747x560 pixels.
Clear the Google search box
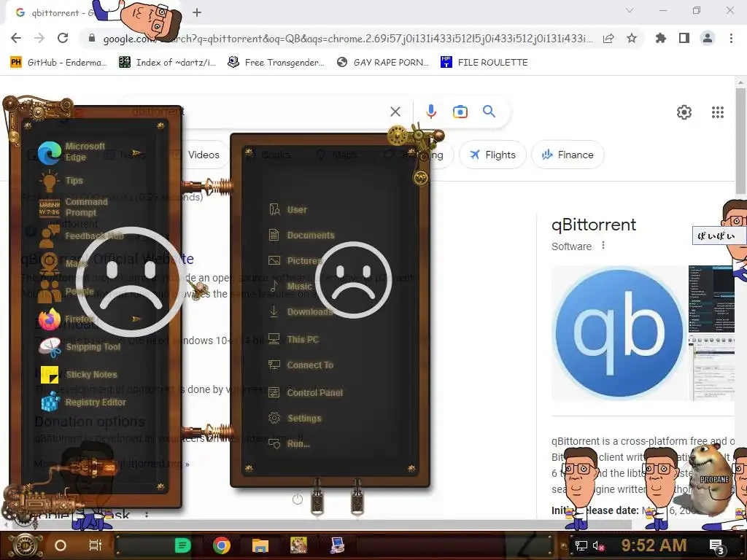395,112
